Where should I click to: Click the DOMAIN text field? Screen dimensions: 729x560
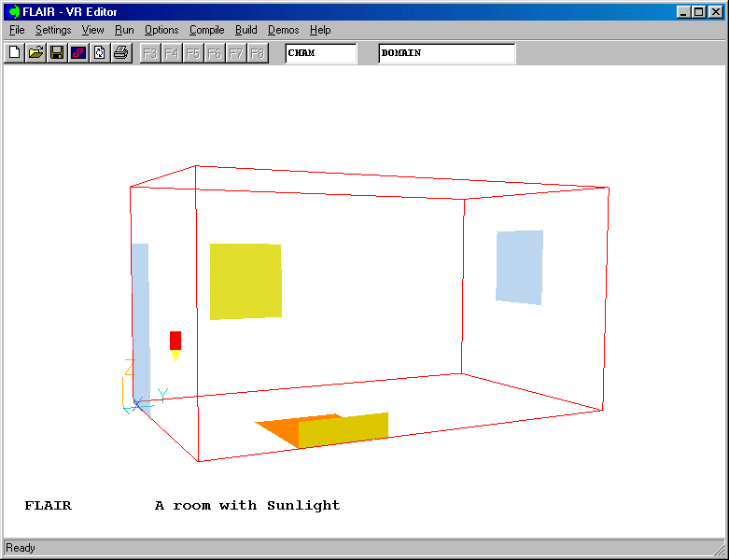coord(446,53)
